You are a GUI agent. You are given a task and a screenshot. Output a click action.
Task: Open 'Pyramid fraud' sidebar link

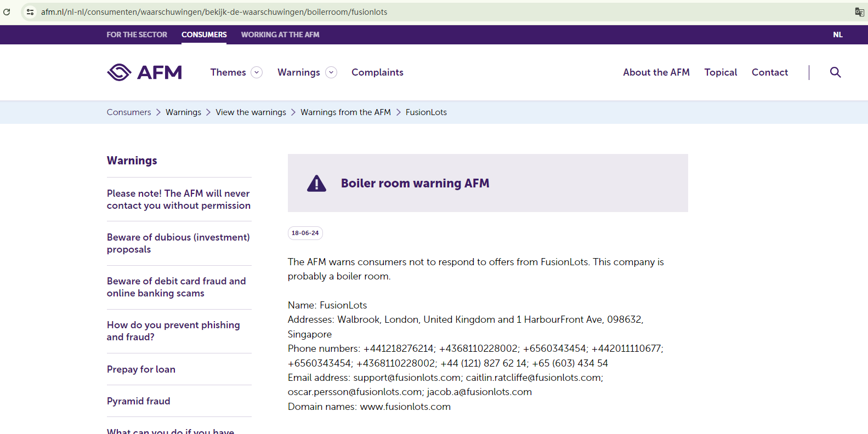click(138, 401)
